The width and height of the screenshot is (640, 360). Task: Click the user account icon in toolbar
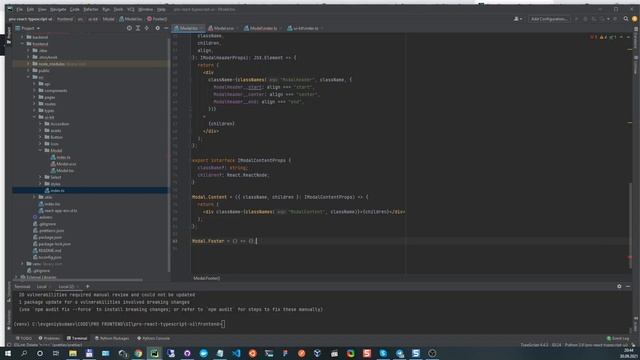(517, 19)
